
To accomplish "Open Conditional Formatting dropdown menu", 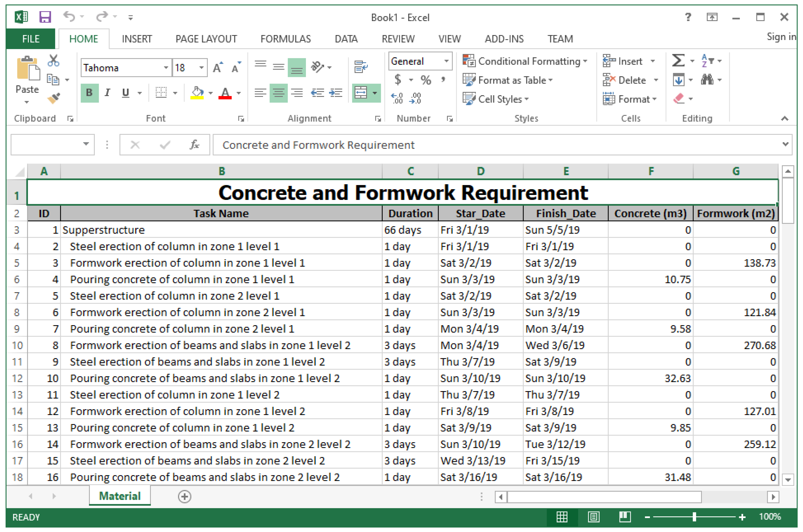I will (525, 61).
